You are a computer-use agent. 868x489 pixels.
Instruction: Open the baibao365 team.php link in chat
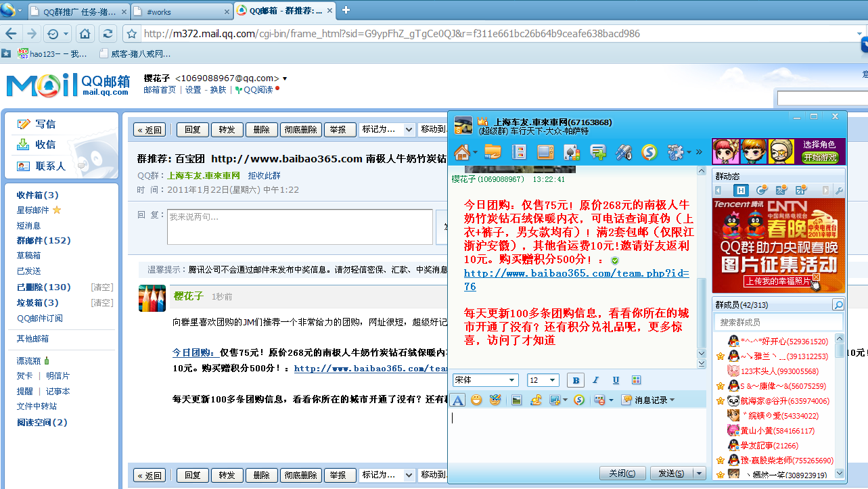(x=576, y=273)
